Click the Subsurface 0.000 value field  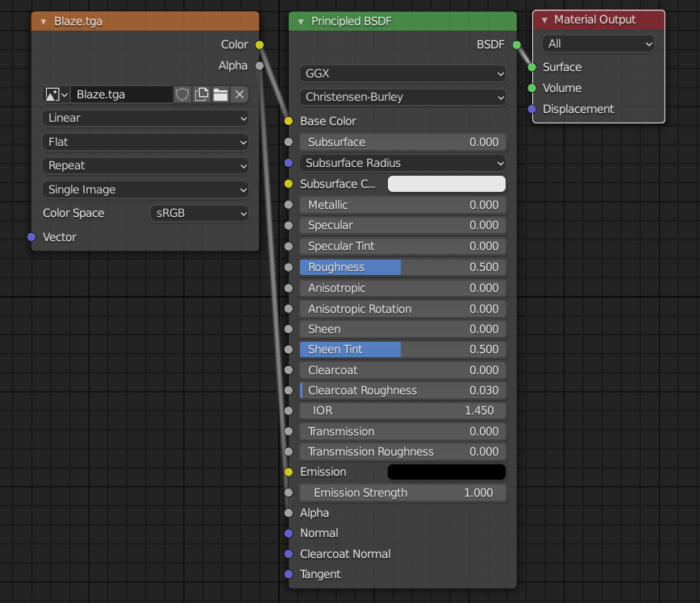click(x=403, y=143)
